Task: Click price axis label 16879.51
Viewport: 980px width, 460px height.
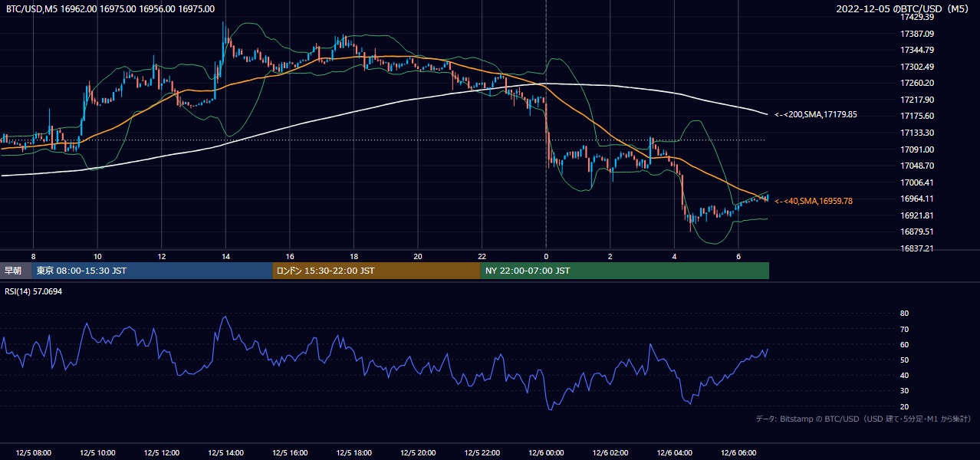Action: tap(916, 232)
